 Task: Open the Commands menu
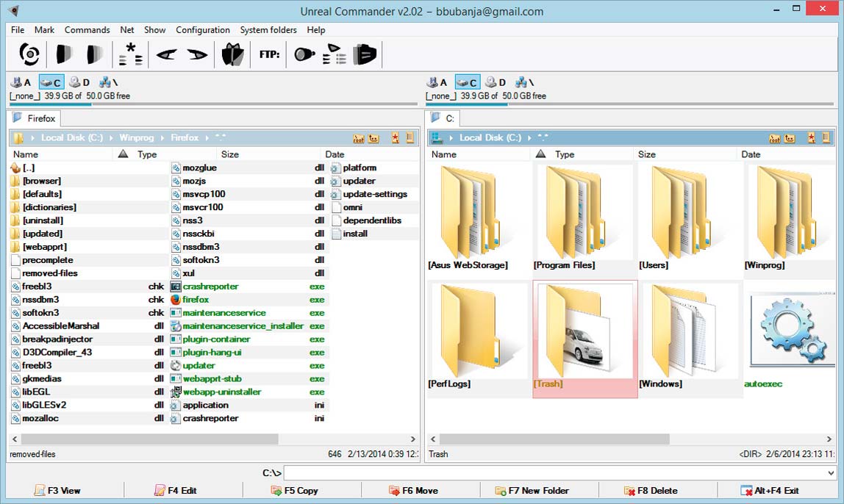tap(87, 30)
